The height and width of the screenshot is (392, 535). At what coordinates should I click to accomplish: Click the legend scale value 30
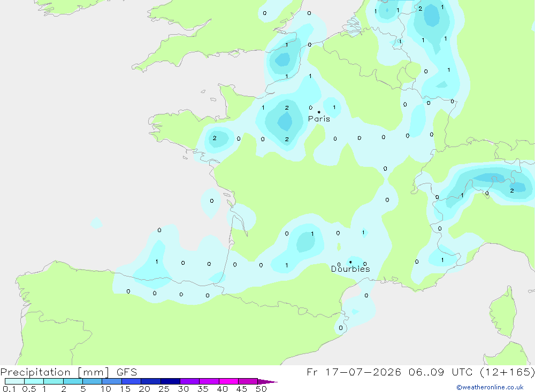(x=184, y=389)
